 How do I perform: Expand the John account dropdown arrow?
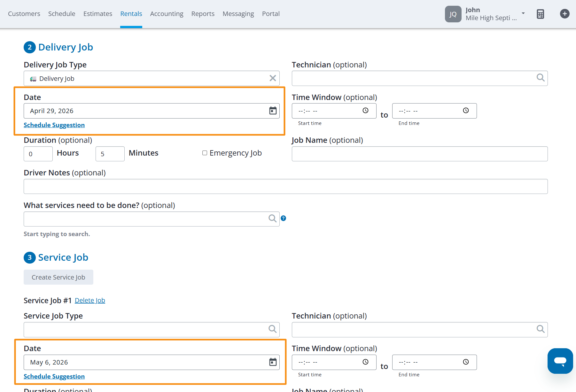coord(523,13)
